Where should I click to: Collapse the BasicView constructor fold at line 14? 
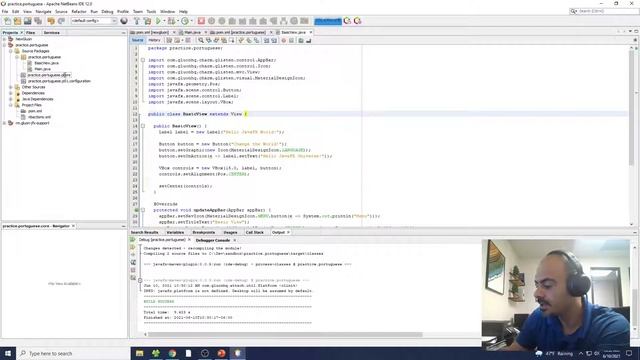point(143,126)
